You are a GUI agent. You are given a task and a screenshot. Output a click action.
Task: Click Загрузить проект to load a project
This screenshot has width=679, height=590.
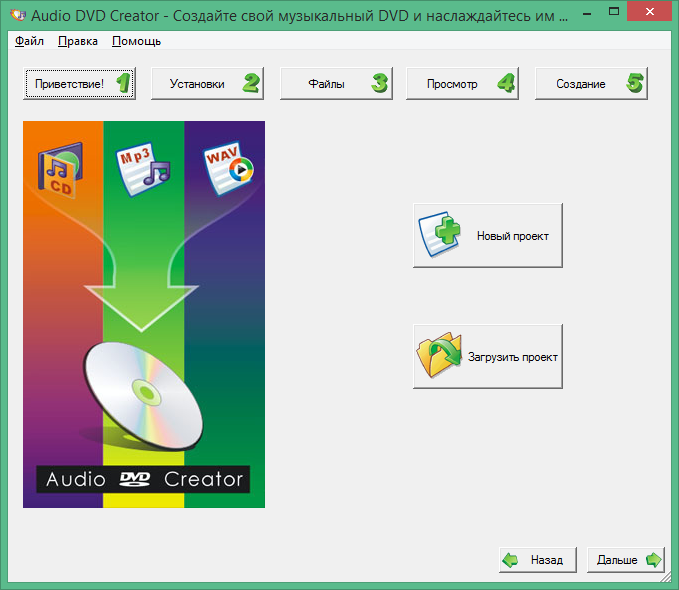(x=488, y=356)
